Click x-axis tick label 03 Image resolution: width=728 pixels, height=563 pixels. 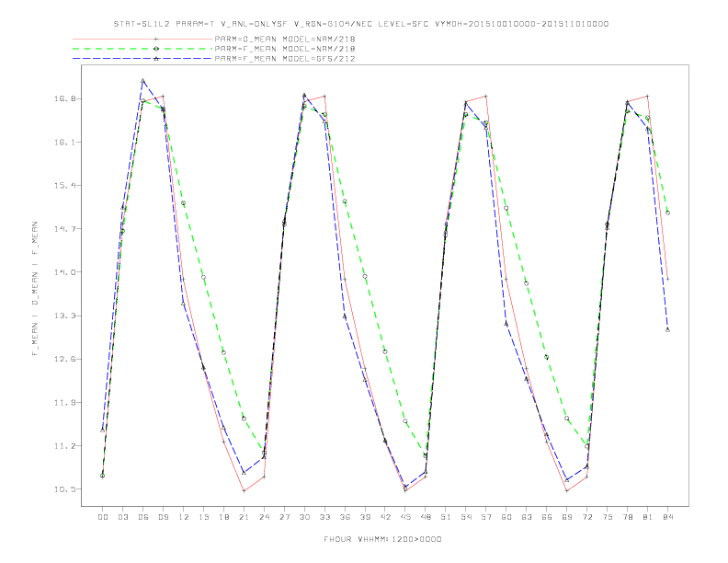click(x=123, y=517)
